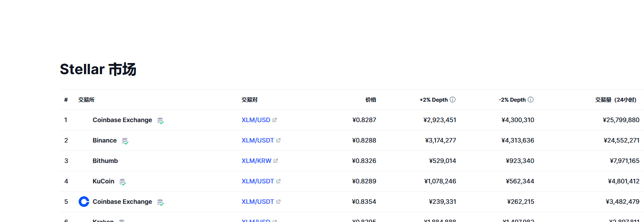Click price ¥0.8289
The image size is (644, 222).
(x=364, y=182)
